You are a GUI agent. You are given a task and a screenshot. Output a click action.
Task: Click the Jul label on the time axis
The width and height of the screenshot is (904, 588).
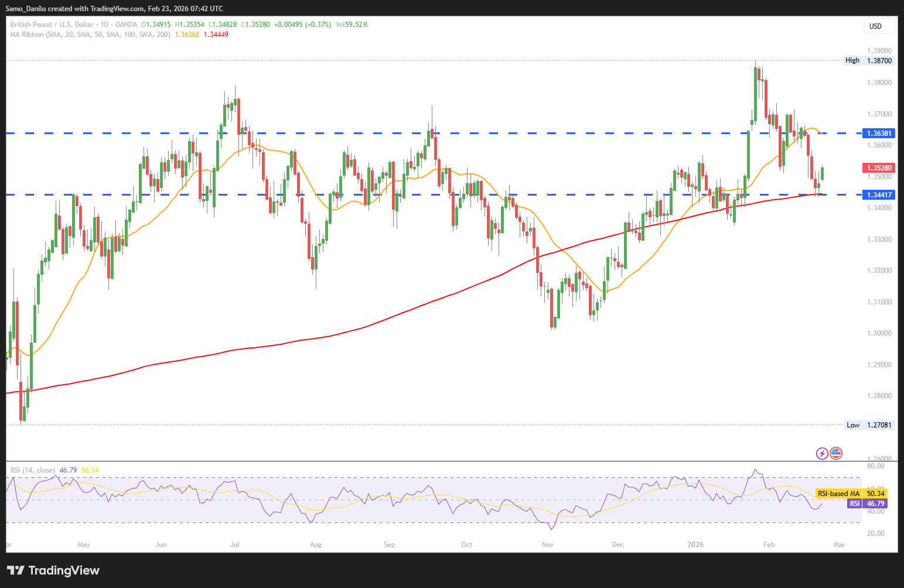pyautogui.click(x=235, y=545)
